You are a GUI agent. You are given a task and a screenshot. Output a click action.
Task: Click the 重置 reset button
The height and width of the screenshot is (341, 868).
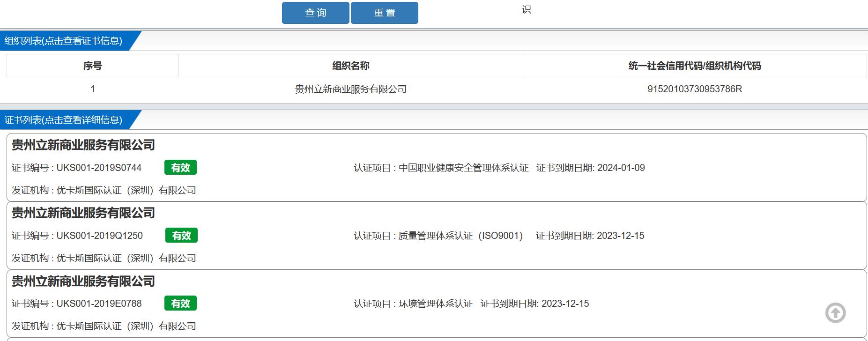385,13
